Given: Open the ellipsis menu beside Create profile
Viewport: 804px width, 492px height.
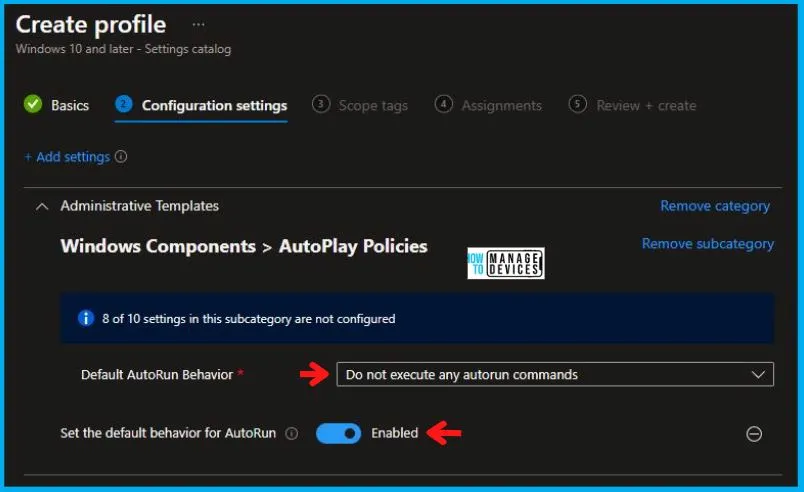Looking at the screenshot, I should click(198, 25).
